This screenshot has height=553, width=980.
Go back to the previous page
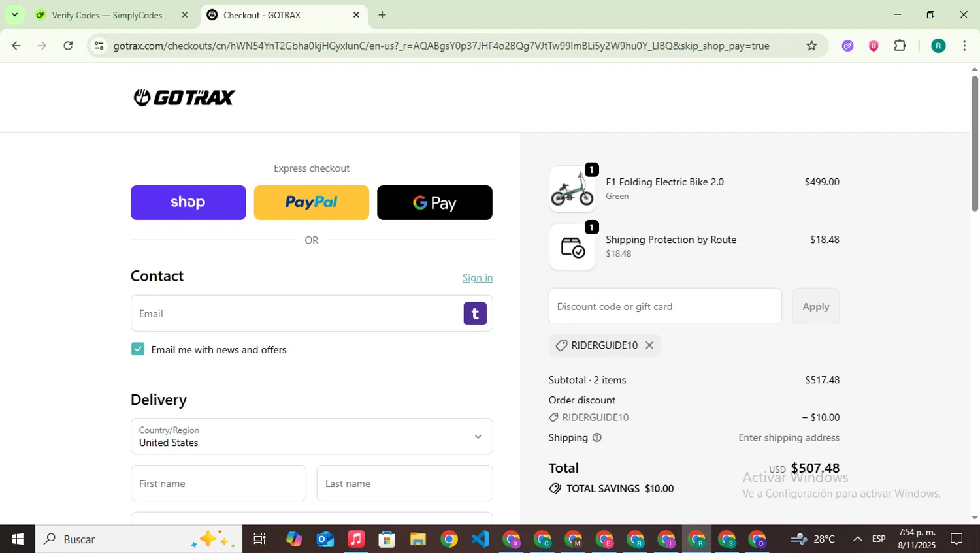(x=16, y=46)
